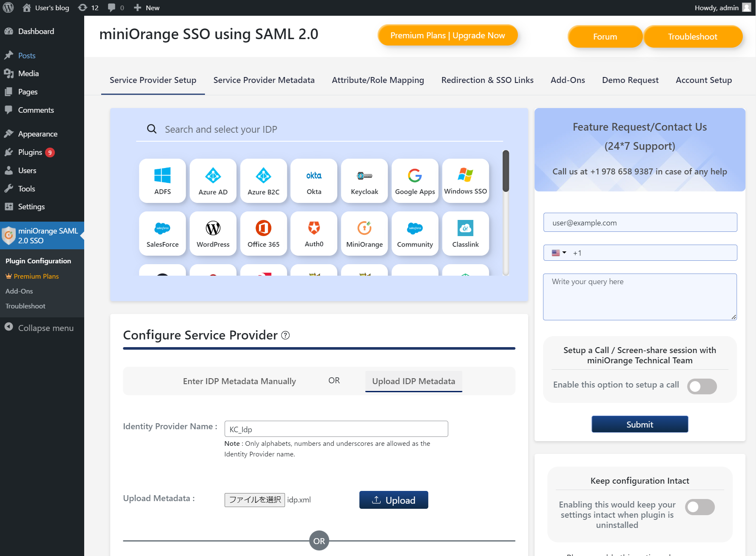
Task: Toggle keep configuration intact on uninstall
Action: (700, 507)
